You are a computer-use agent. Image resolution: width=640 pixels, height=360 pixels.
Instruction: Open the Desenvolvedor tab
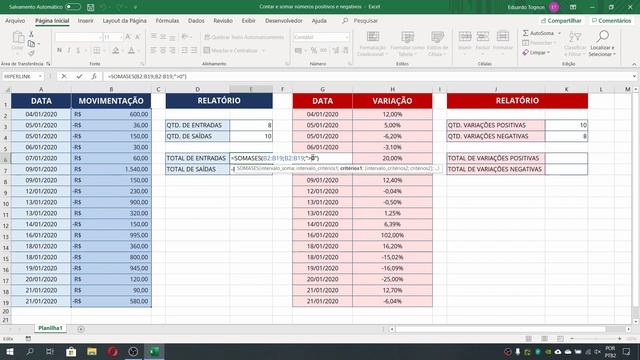point(283,20)
